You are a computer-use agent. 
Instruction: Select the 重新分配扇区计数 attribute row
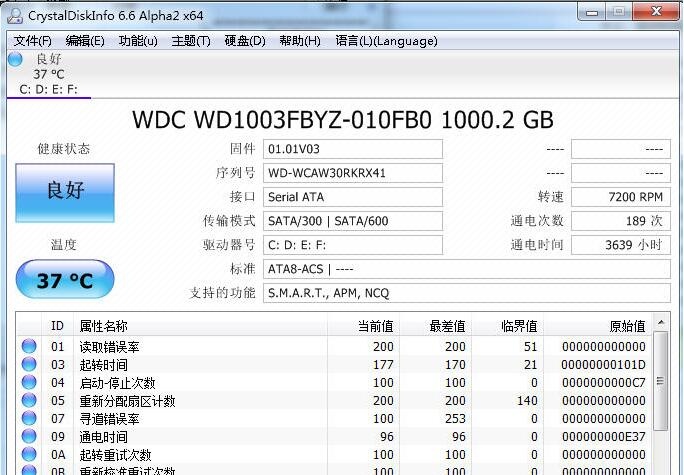point(334,400)
